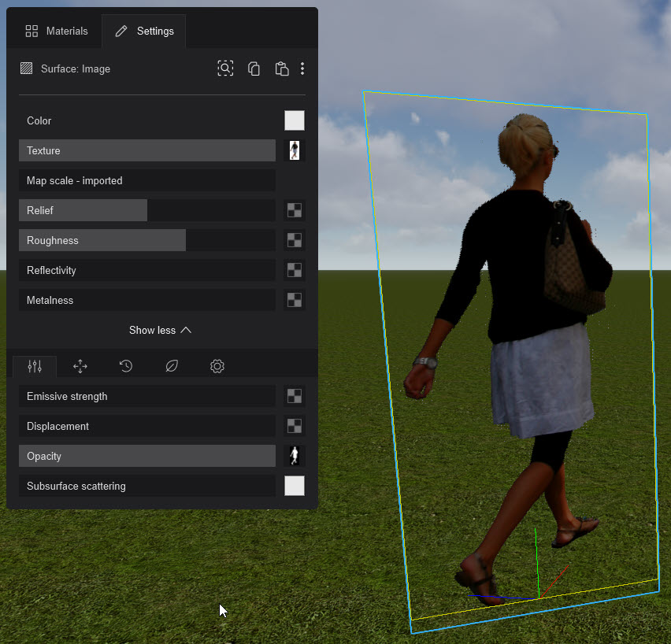Viewport: 671px width, 644px height.
Task: Select the Settings tab
Action: click(144, 31)
